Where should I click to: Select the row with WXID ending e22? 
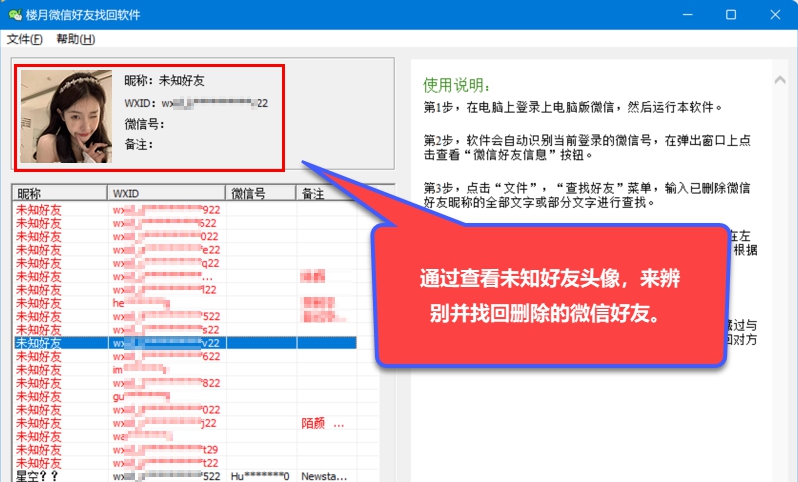pyautogui.click(x=185, y=250)
